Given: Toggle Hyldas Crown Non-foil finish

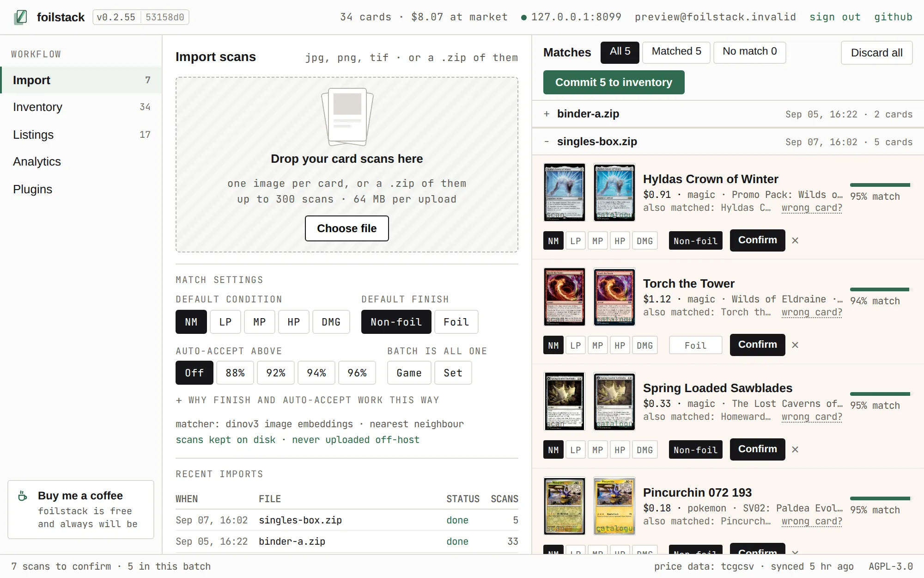Looking at the screenshot, I should point(696,241).
